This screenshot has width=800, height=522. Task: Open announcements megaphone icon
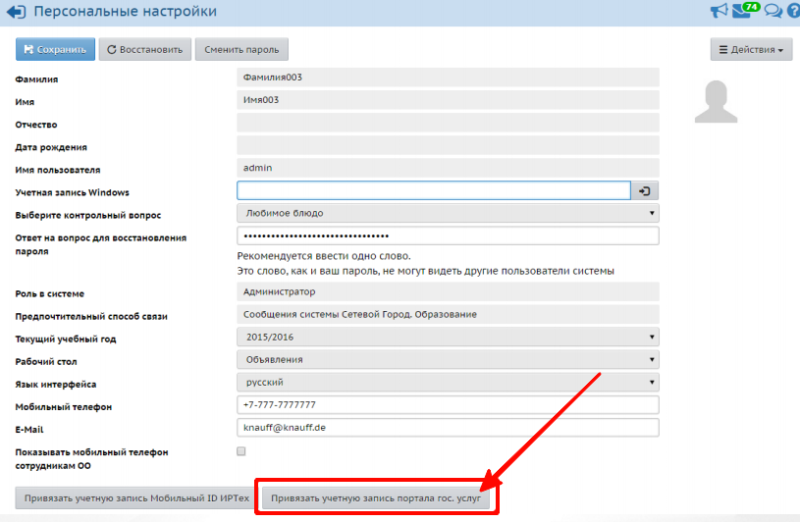coord(719,11)
